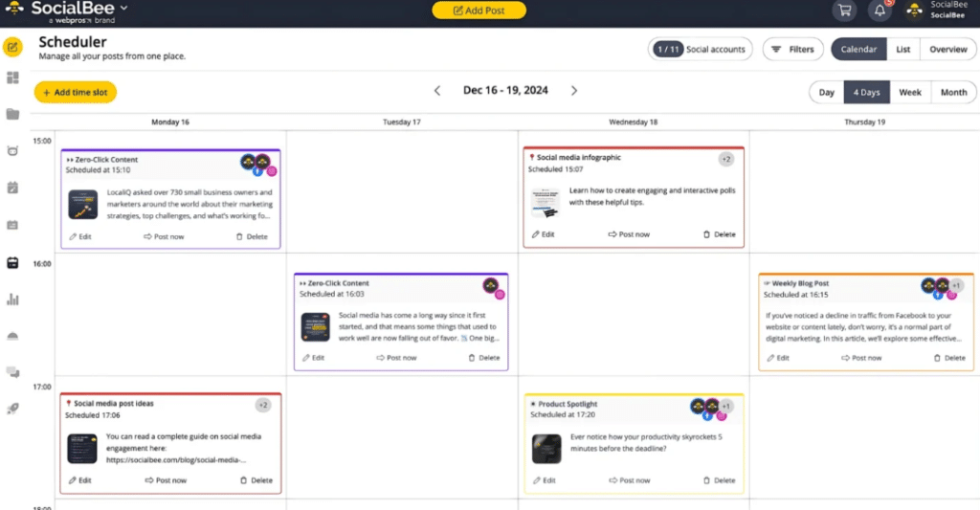Post now the Social media post ideas post
The image size is (980, 510).
166,480
